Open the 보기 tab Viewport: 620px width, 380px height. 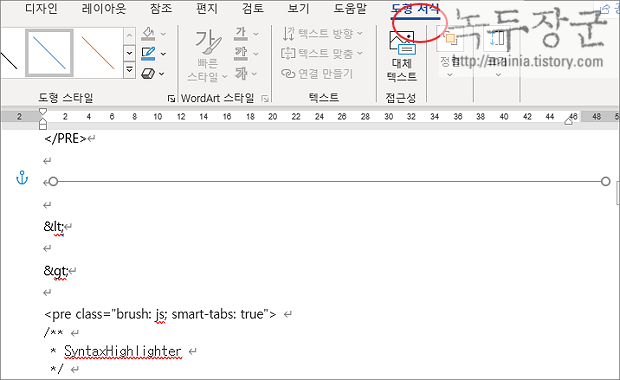298,8
